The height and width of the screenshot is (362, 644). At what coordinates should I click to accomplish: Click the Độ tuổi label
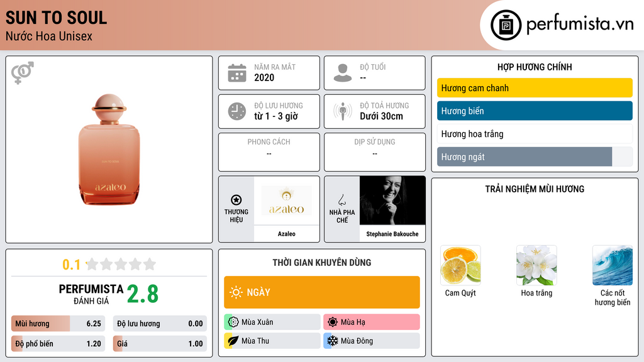(x=372, y=67)
